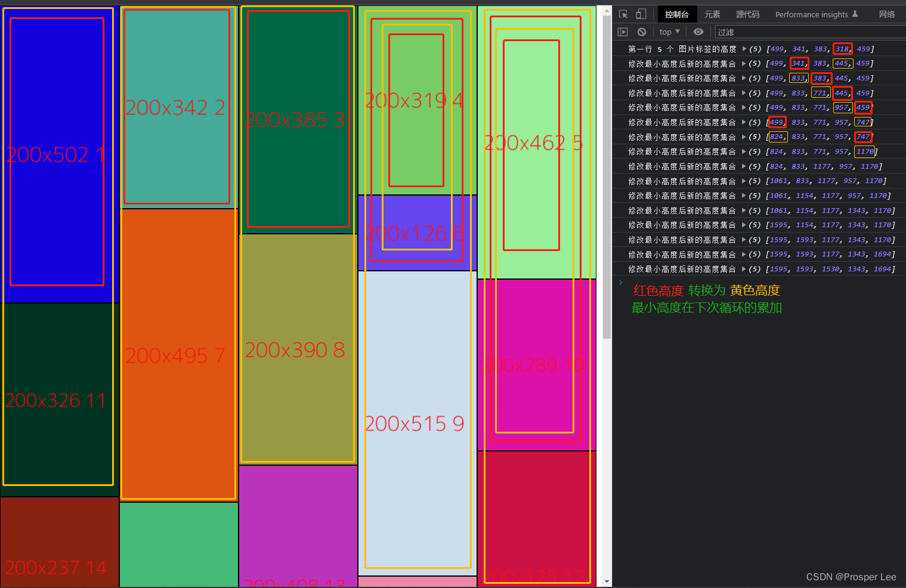This screenshot has width=906, height=588.
Task: Create a live expression with the eye icon
Action: pos(698,32)
